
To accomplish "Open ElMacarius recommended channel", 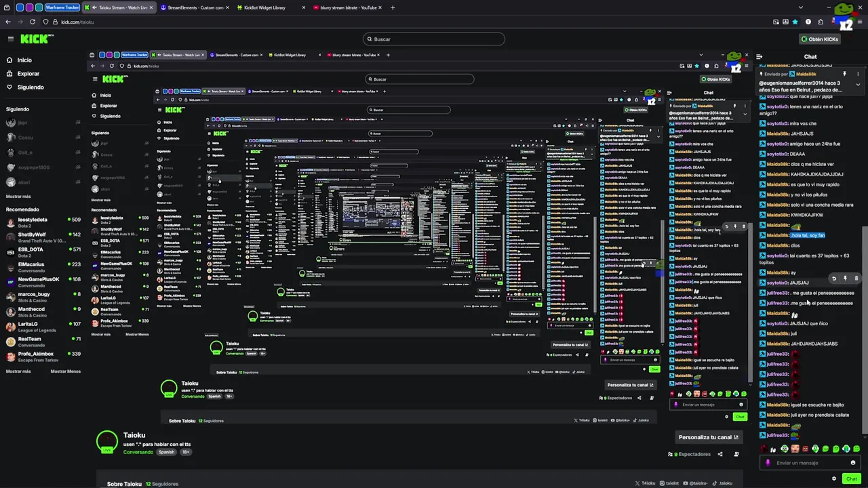I will 42,266.
